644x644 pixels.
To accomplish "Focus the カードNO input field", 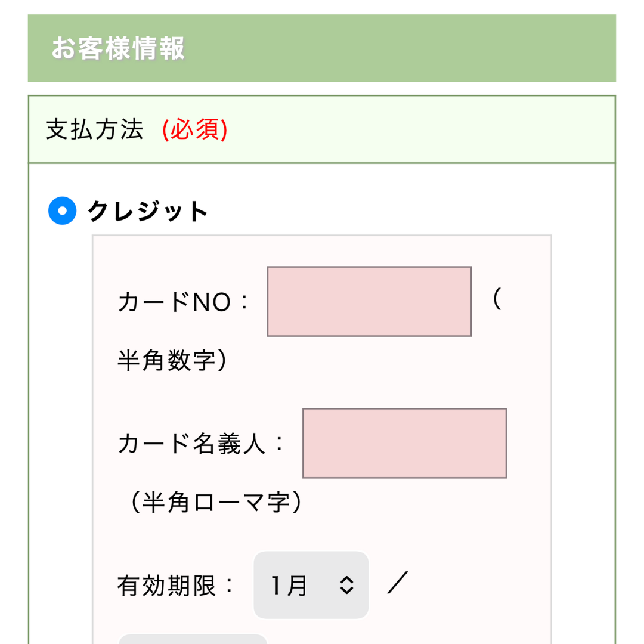I will [369, 302].
